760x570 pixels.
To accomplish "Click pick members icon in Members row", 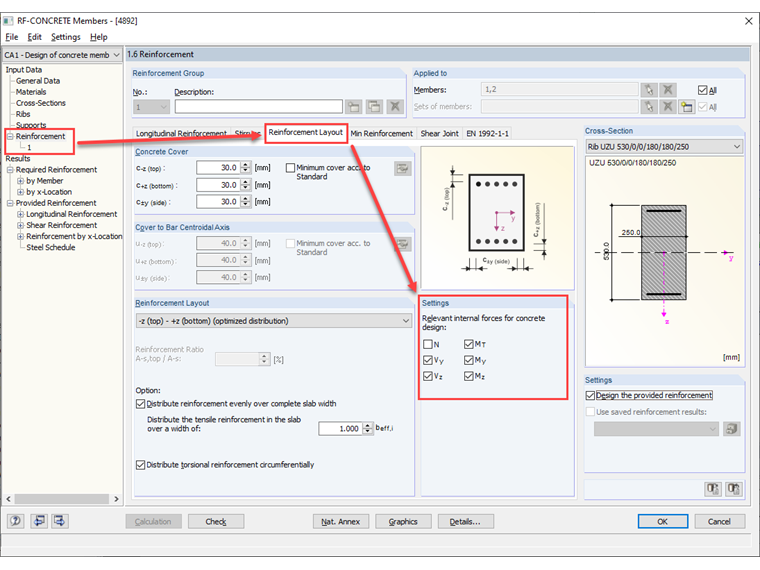I will click(x=649, y=90).
